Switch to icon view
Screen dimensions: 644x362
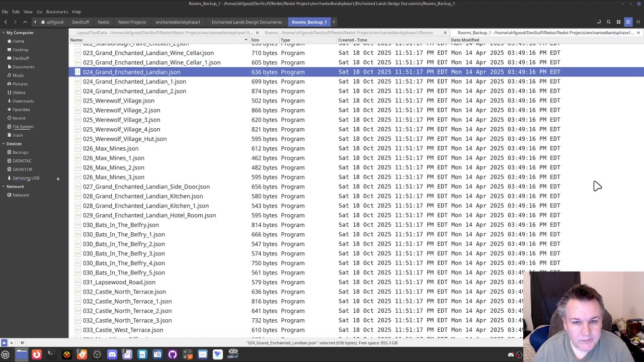(x=618, y=22)
